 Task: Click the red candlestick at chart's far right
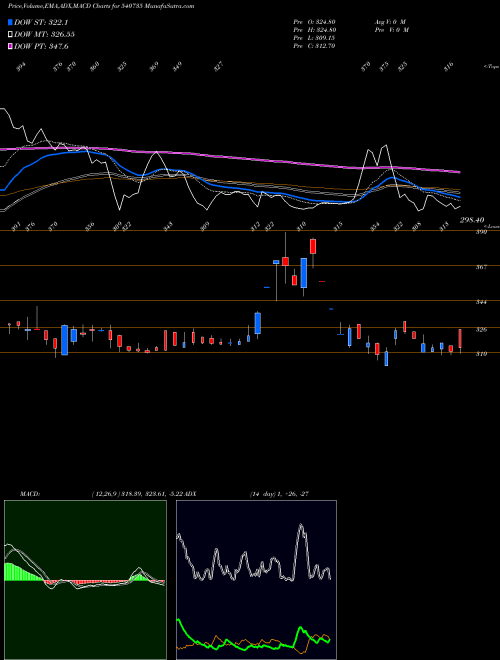pyautogui.click(x=460, y=339)
